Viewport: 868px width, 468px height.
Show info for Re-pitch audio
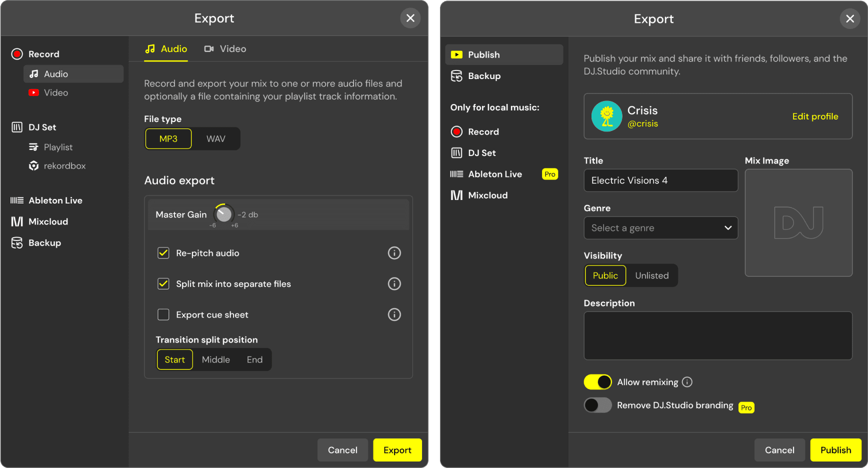coord(394,253)
